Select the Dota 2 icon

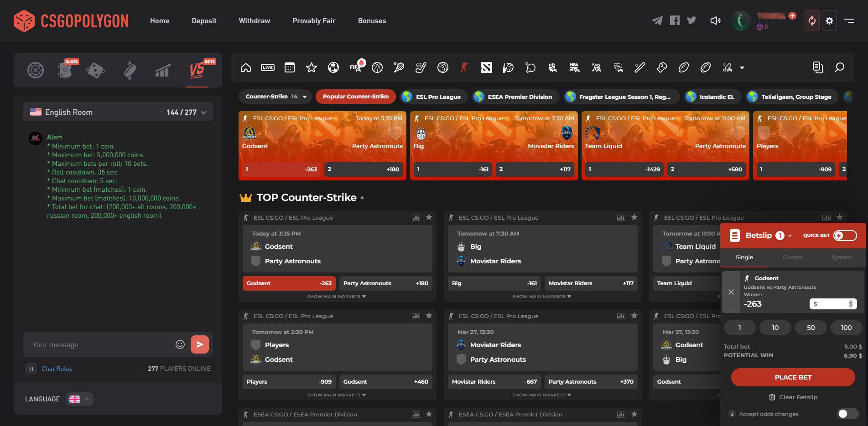click(487, 68)
